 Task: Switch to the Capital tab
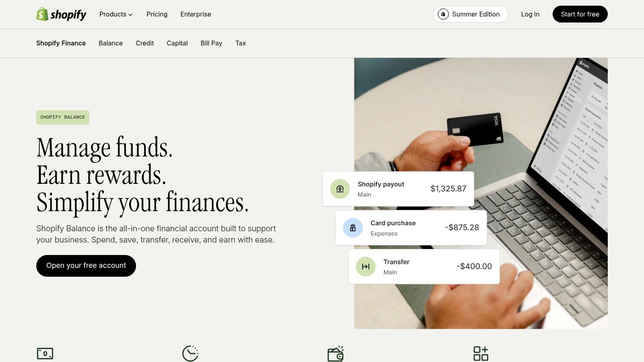[x=177, y=43]
